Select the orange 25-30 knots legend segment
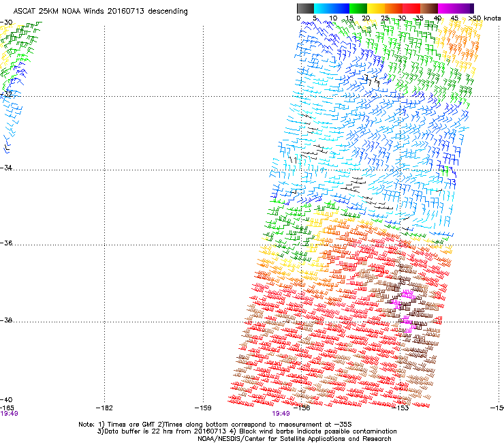 tap(394, 8)
